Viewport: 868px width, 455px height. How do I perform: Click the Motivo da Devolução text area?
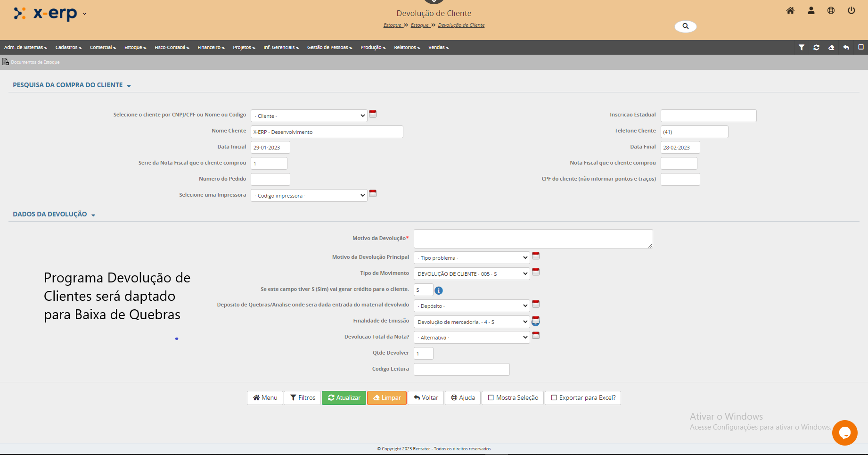(532, 239)
